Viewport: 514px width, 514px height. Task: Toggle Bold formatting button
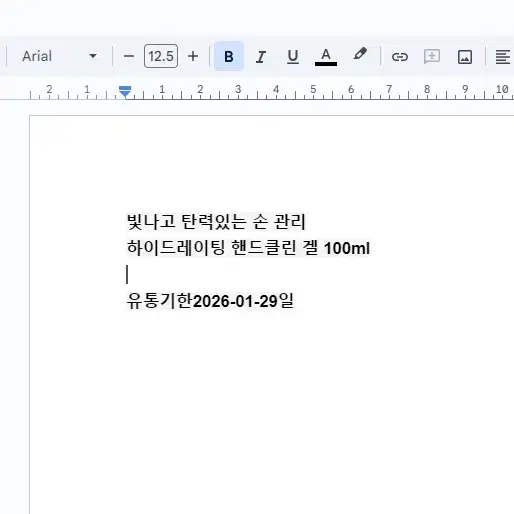pyautogui.click(x=229, y=56)
